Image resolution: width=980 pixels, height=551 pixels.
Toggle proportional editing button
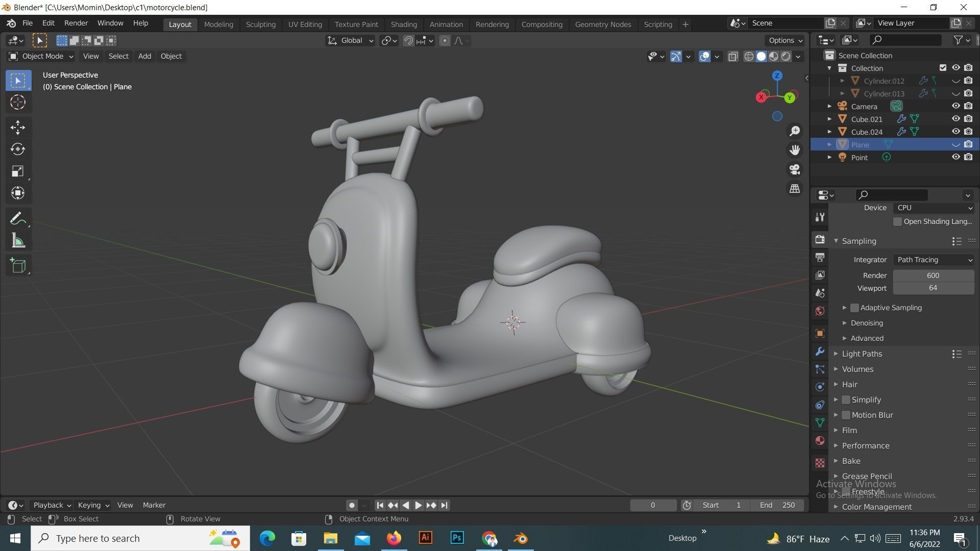[x=445, y=41]
